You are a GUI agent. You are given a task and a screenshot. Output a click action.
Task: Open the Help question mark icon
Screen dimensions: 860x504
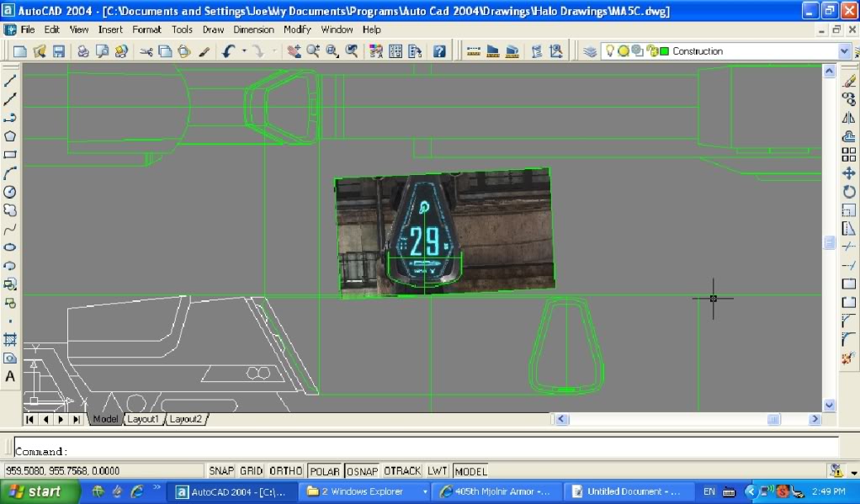[x=439, y=51]
